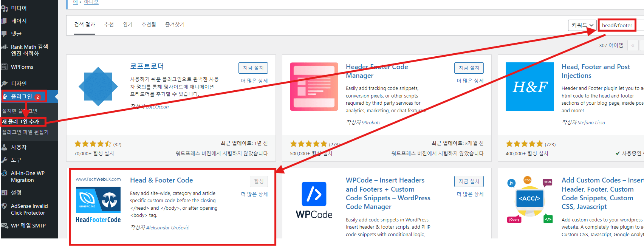
Task: Open author link Loft.Ocean
Action: (x=157, y=107)
